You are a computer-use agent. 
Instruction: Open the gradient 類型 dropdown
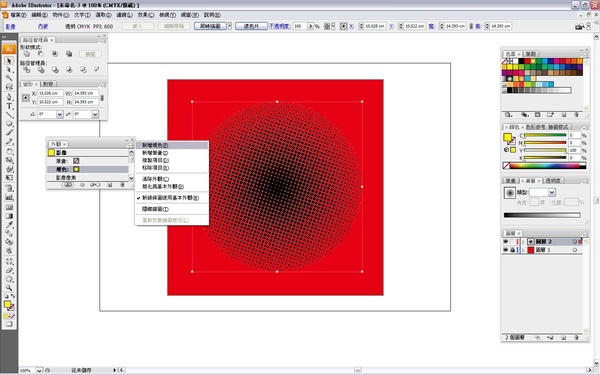click(x=551, y=192)
